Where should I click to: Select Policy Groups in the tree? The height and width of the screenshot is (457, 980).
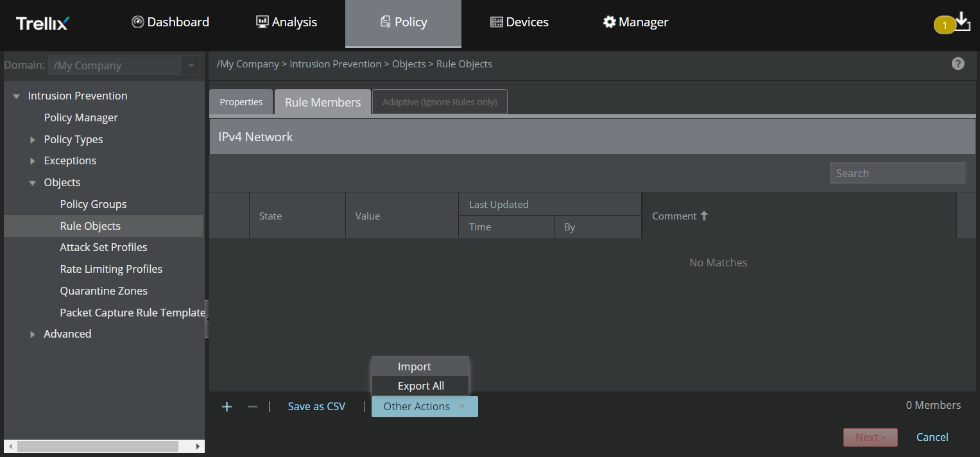pos(93,204)
